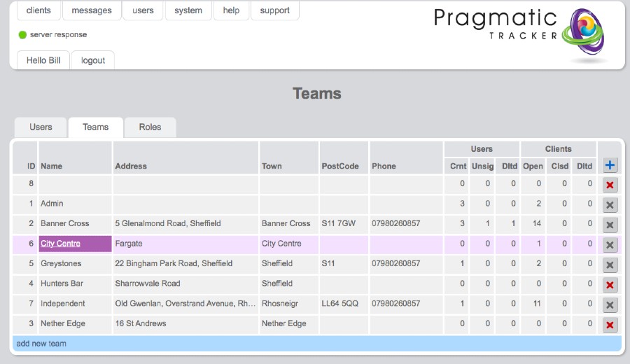This screenshot has width=630, height=364.
Task: Click the blue plus add team icon
Action: 610,165
